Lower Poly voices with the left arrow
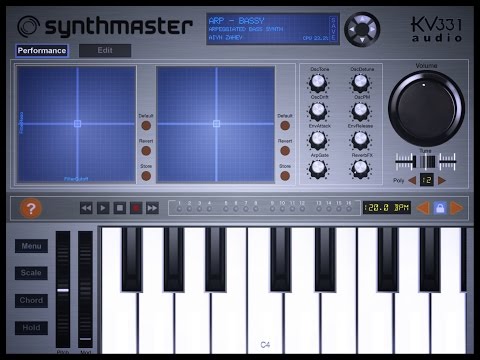Screen dimensions: 480x360 tap(412, 180)
